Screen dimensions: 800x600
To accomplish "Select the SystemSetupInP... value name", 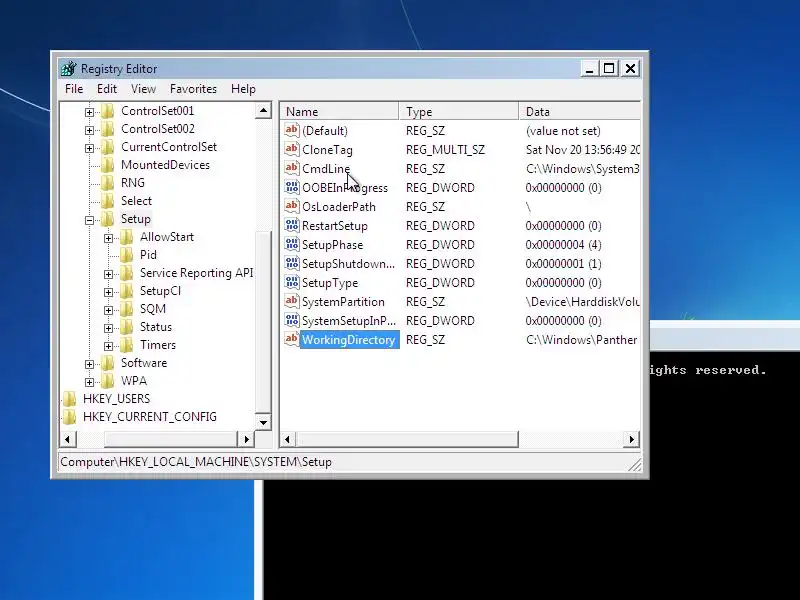I will [349, 321].
